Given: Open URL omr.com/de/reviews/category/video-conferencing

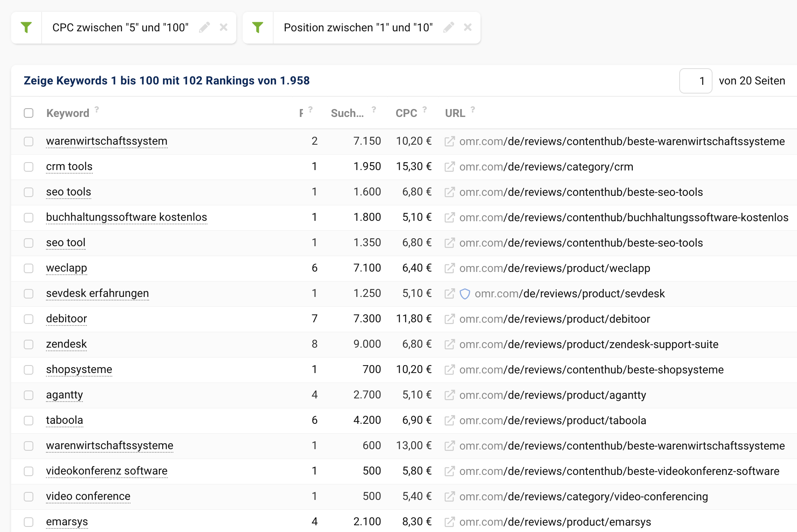Looking at the screenshot, I should 584,497.
